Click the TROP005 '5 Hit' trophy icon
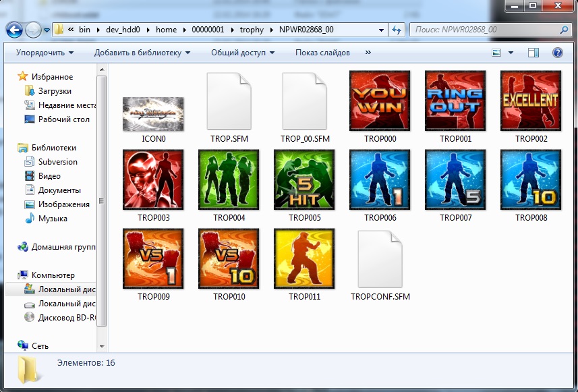The height and width of the screenshot is (392, 578). 304,179
